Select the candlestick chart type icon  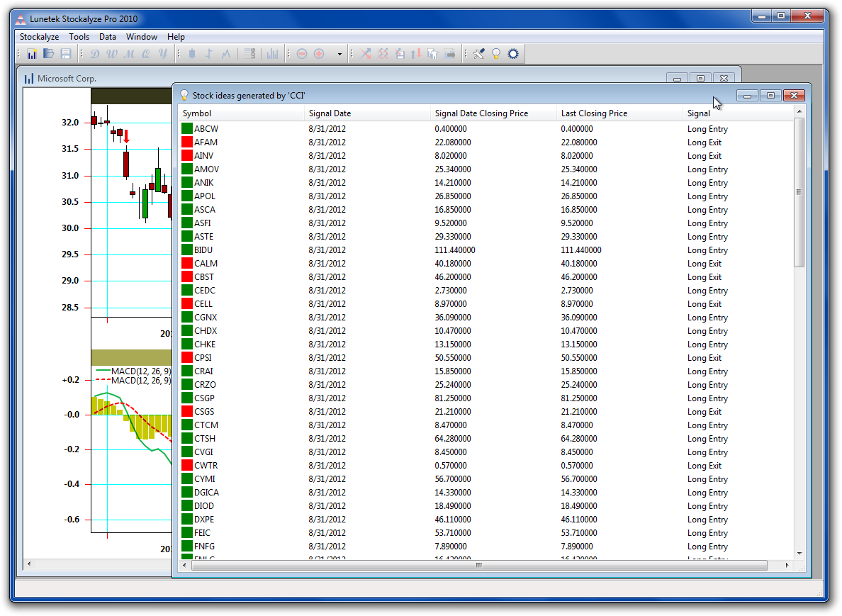click(192, 54)
